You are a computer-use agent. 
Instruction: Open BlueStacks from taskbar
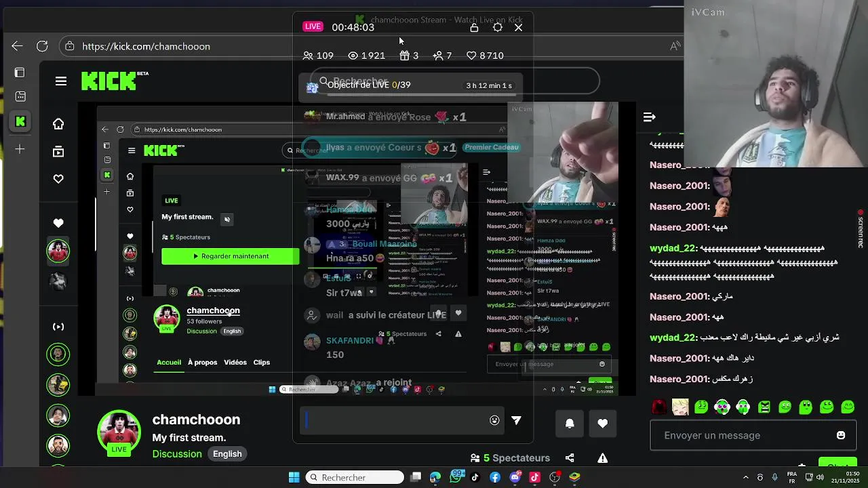point(574,477)
